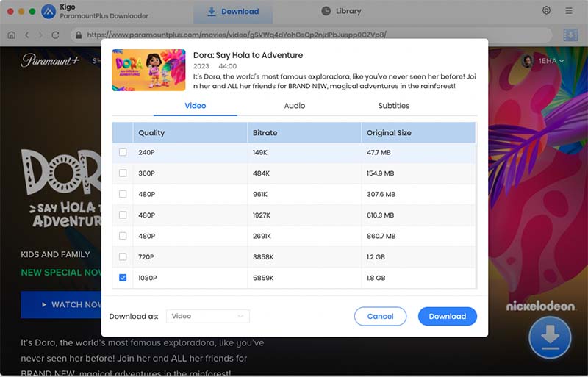Switch to the Audio tab
The height and width of the screenshot is (377, 588).
tap(295, 106)
